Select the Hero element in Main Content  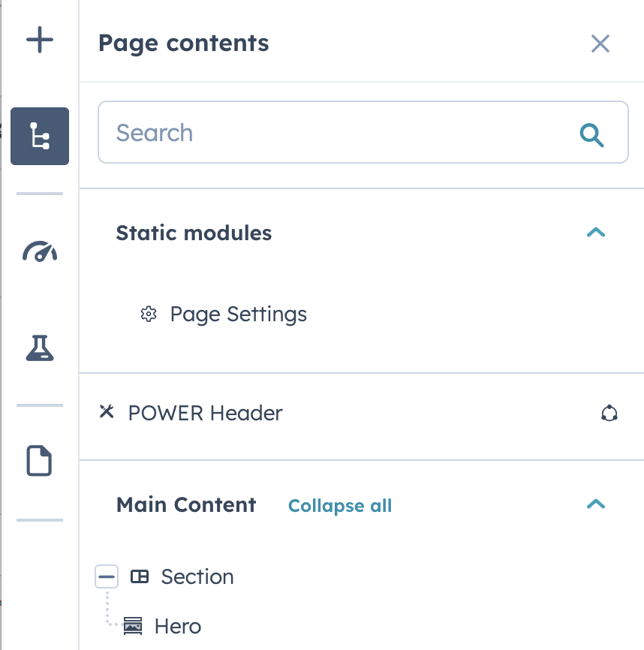[177, 626]
